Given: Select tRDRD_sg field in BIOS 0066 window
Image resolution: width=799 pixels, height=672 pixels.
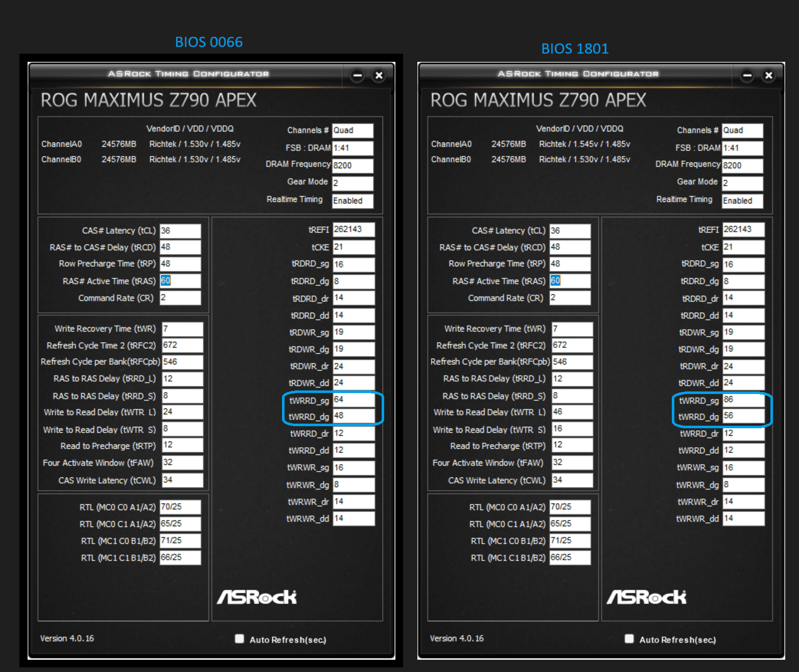Looking at the screenshot, I should [354, 264].
